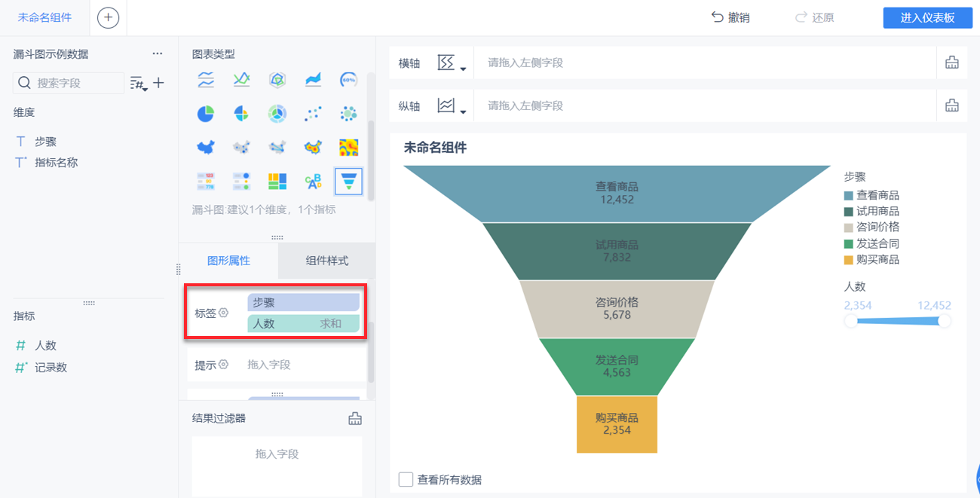This screenshot has height=498, width=980.
Task: Pick the area chart type icon
Action: click(x=313, y=79)
